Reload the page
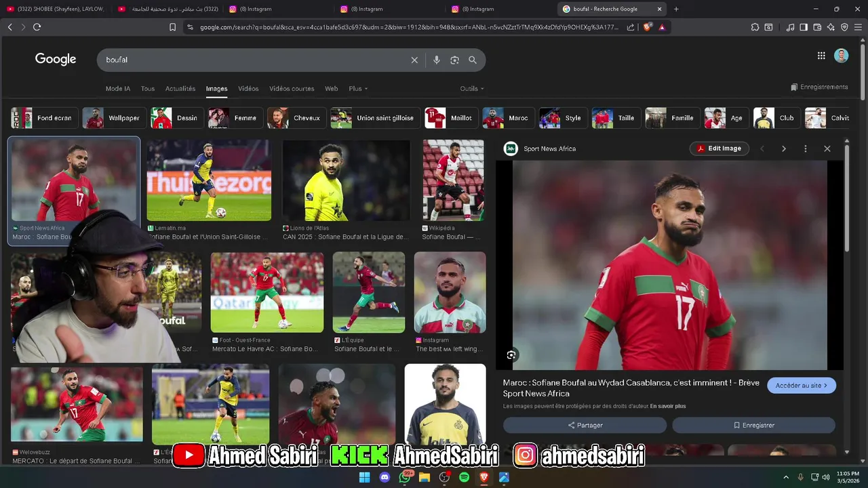The image size is (868, 488). [x=37, y=27]
